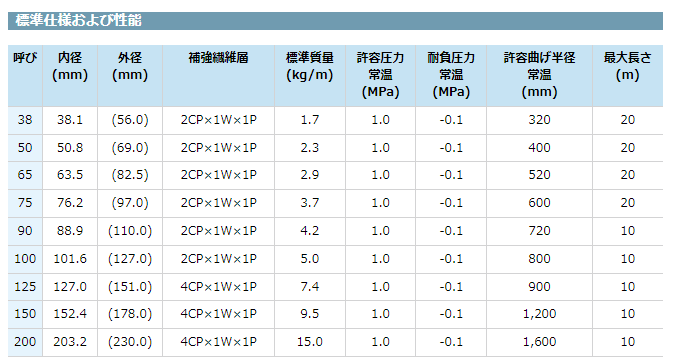This screenshot has height=361, width=675.
Task: Click the 耐負圧力 常温 (MPa) header
Action: pos(451,76)
